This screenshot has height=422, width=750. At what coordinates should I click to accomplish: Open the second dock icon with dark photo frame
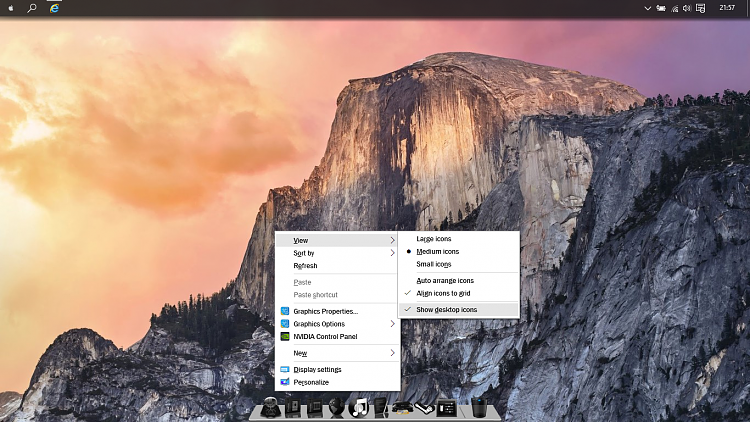[293, 408]
